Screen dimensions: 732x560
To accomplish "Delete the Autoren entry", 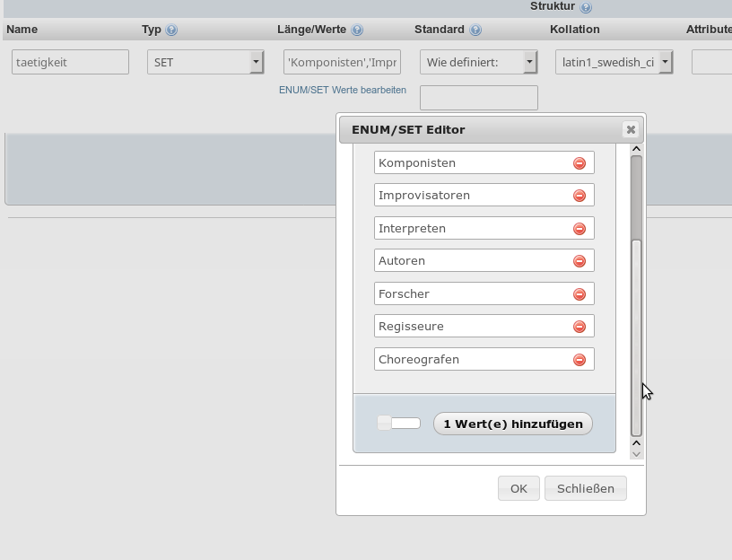I will coord(579,261).
